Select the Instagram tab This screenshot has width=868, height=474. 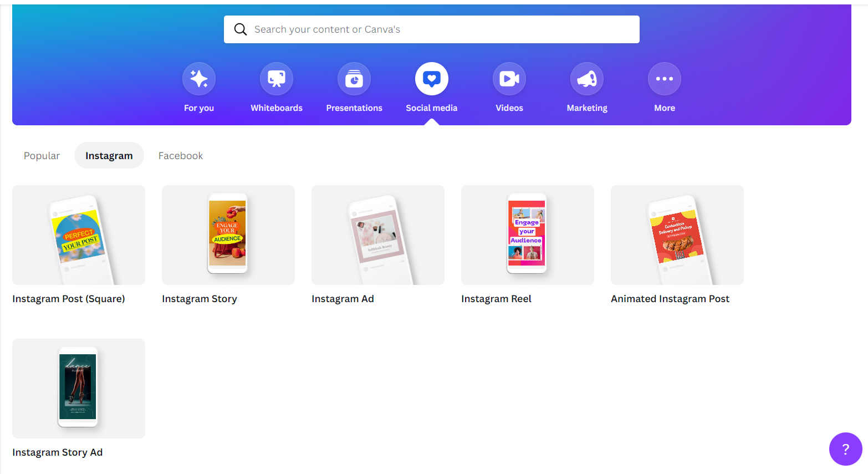pyautogui.click(x=109, y=156)
